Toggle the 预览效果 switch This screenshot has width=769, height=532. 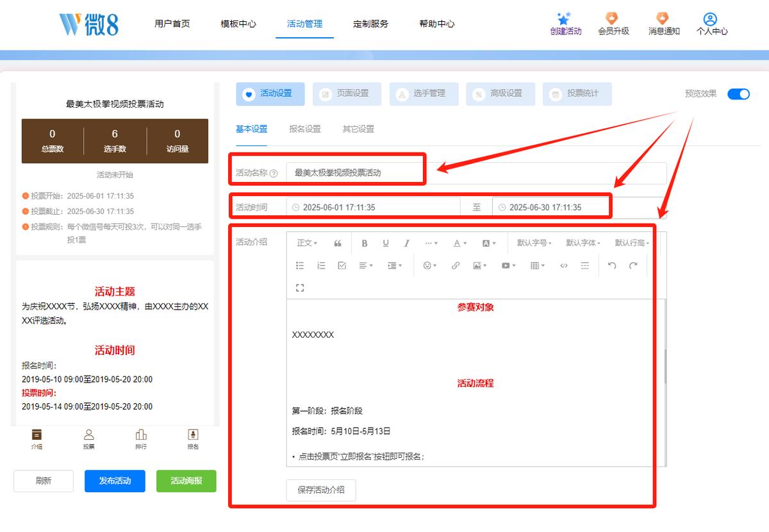pos(738,94)
